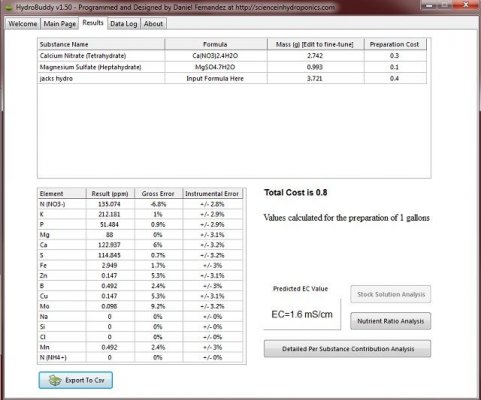Select the N (NO3-) element row
This screenshot has height=400, width=481.
click(140, 204)
